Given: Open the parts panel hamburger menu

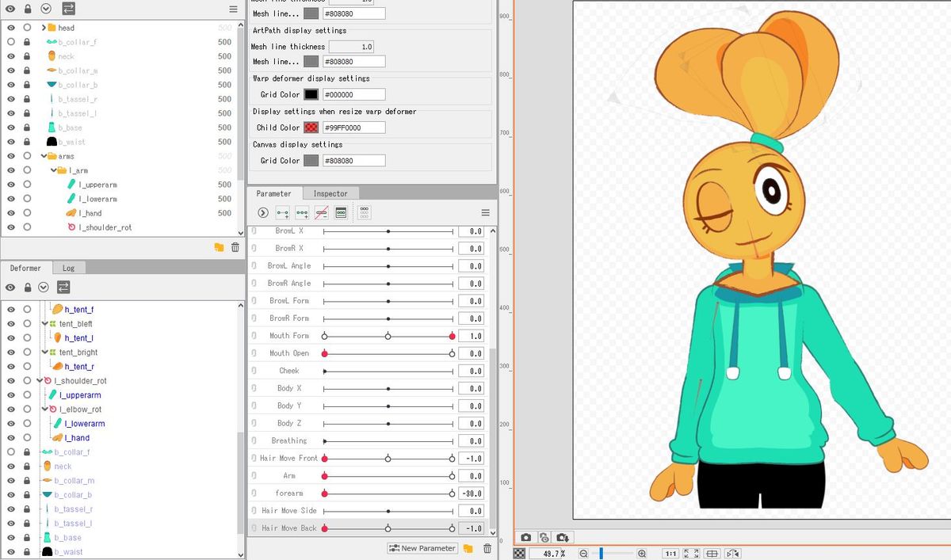Looking at the screenshot, I should coord(233,9).
